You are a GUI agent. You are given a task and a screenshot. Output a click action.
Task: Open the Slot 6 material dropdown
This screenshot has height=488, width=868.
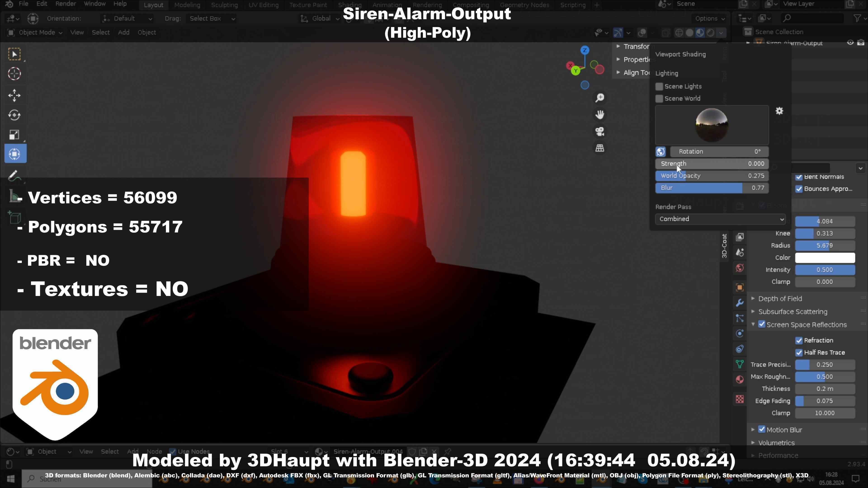[x=289, y=451]
